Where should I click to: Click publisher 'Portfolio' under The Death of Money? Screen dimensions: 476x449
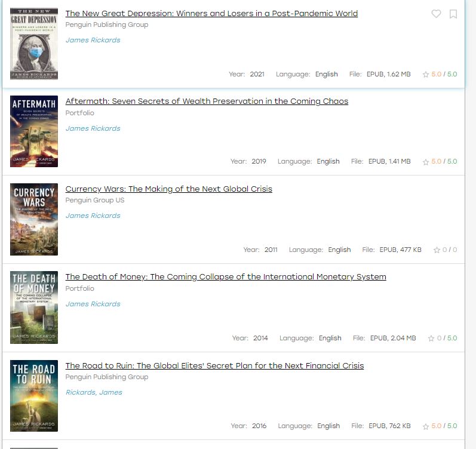click(80, 288)
